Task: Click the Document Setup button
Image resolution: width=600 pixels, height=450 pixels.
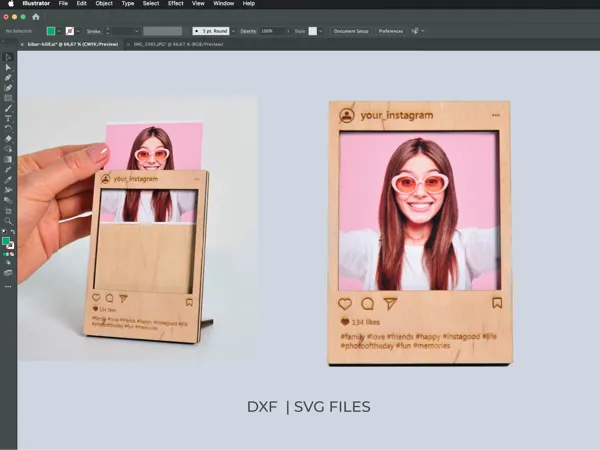Action: (x=351, y=31)
